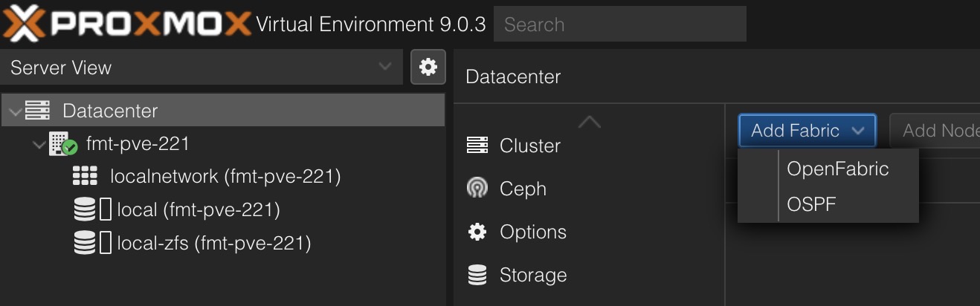The image size is (980, 306).
Task: Click the Proxmox logo
Action: 126,24
